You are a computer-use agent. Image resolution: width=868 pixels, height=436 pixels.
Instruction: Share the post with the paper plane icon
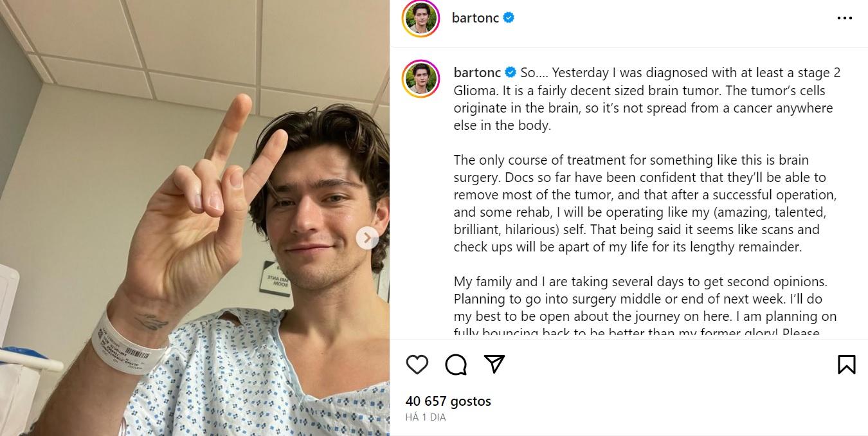tap(494, 364)
